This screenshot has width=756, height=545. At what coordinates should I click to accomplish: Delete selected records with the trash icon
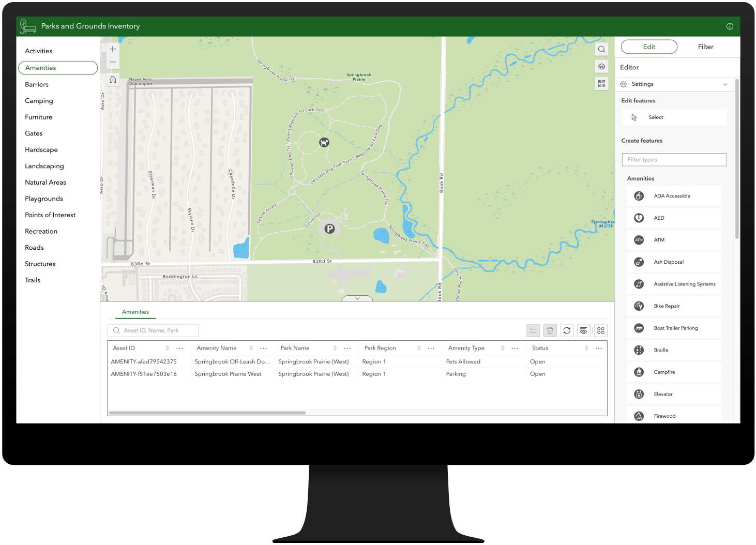pos(550,330)
